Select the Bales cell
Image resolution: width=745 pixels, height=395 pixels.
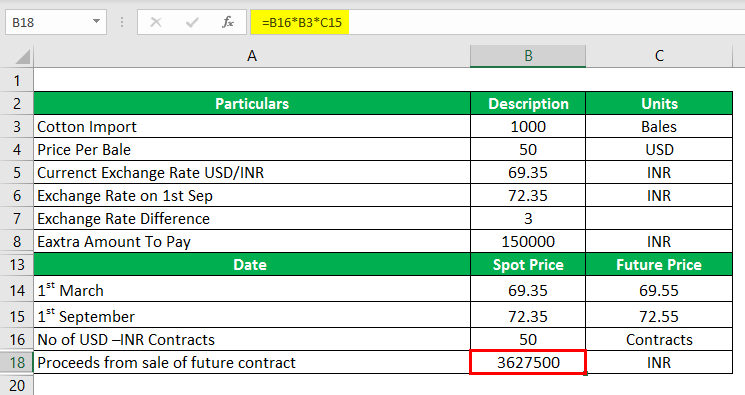tap(659, 126)
